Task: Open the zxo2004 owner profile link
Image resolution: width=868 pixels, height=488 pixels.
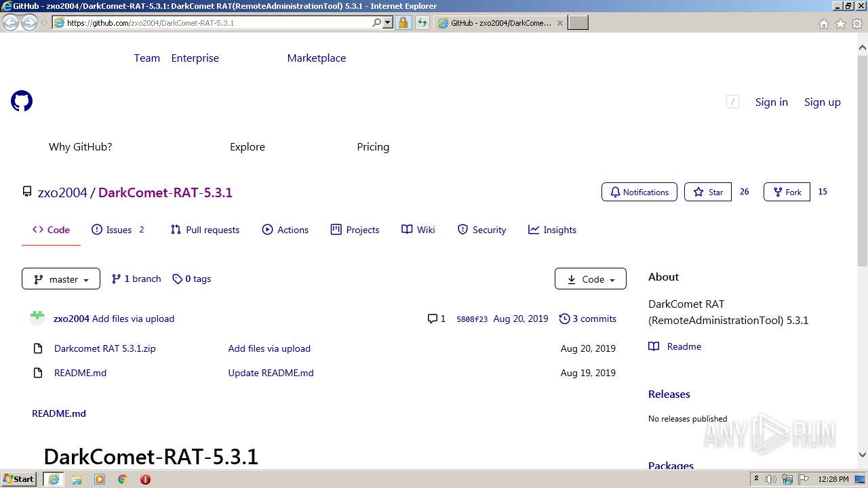Action: [62, 192]
